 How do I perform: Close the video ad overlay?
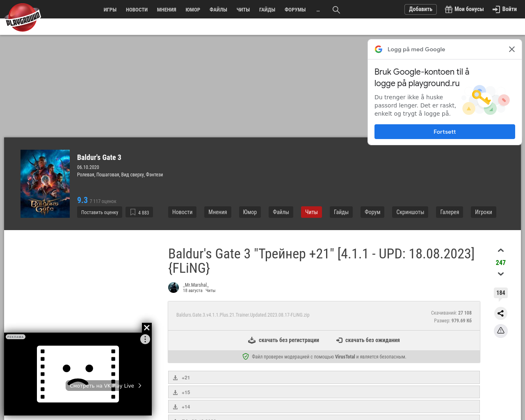147,328
